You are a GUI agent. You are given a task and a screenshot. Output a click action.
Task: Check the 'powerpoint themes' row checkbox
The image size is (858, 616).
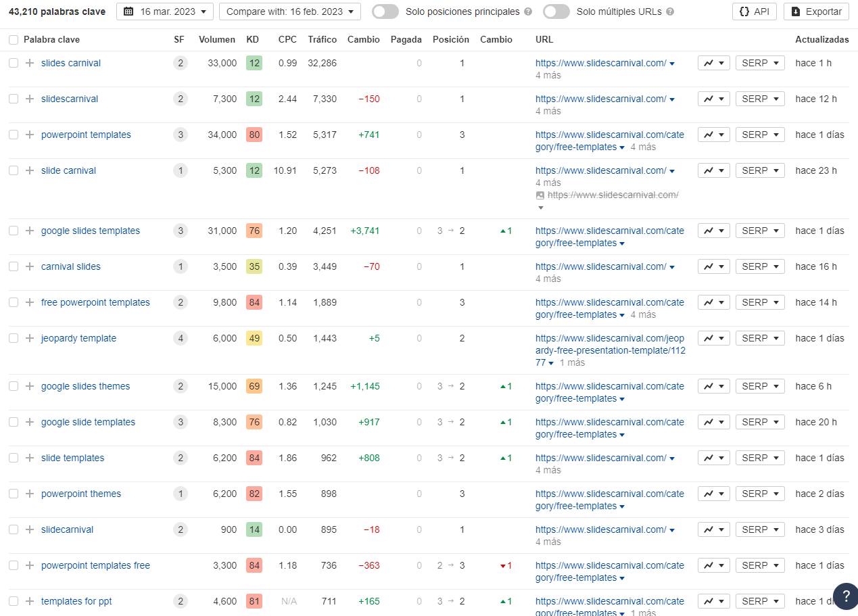click(14, 494)
